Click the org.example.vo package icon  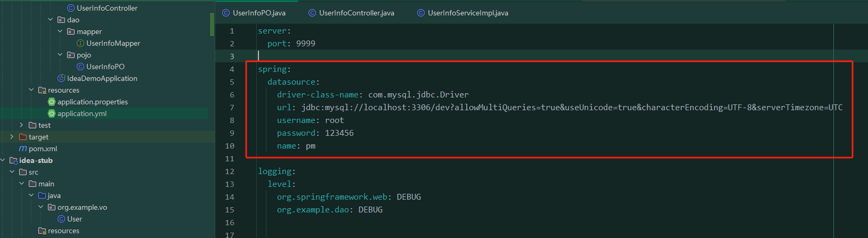[x=52, y=207]
